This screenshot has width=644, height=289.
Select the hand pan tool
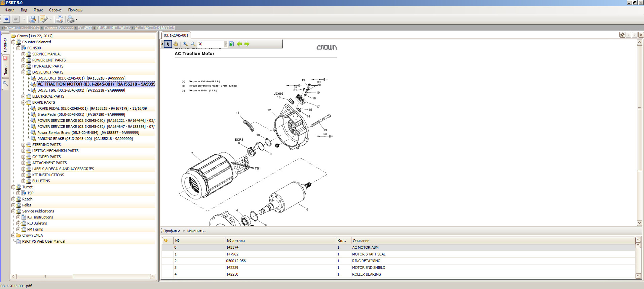tap(176, 44)
